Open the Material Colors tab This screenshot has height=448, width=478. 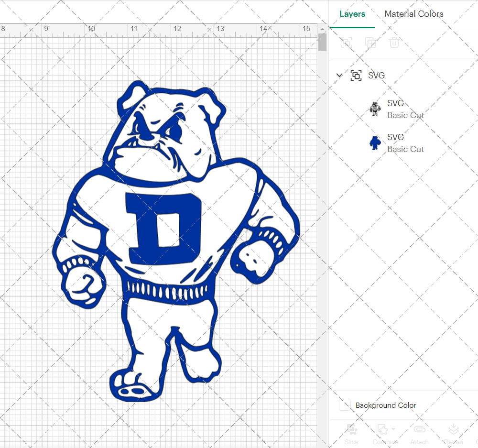[413, 14]
